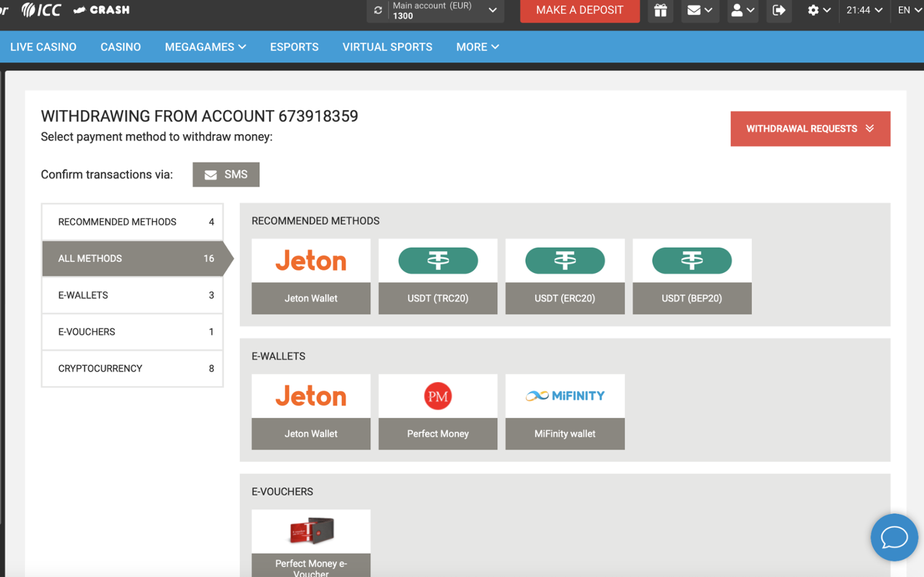Expand the More menu
This screenshot has height=577, width=924.
point(477,47)
